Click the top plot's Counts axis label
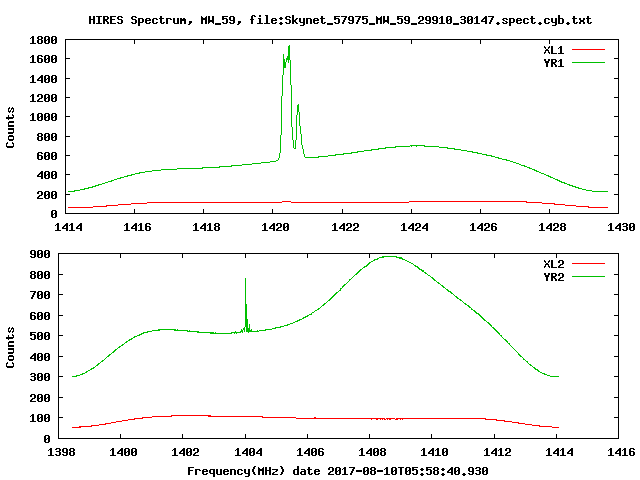 pyautogui.click(x=10, y=127)
